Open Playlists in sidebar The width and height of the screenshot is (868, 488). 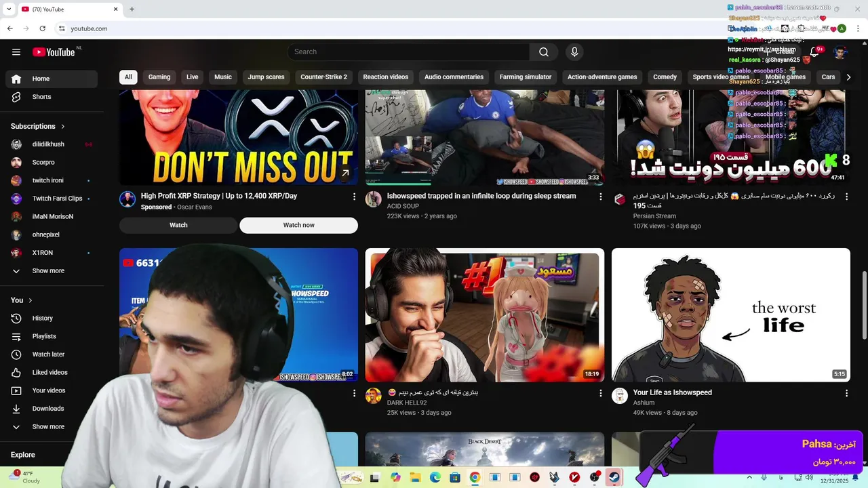click(52, 336)
